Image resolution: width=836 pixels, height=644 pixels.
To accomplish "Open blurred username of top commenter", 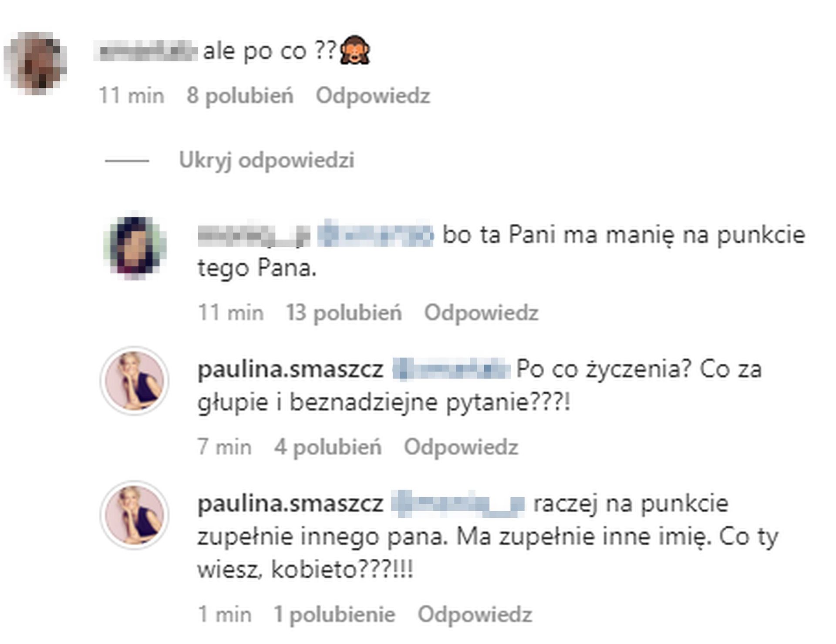I will point(146,51).
